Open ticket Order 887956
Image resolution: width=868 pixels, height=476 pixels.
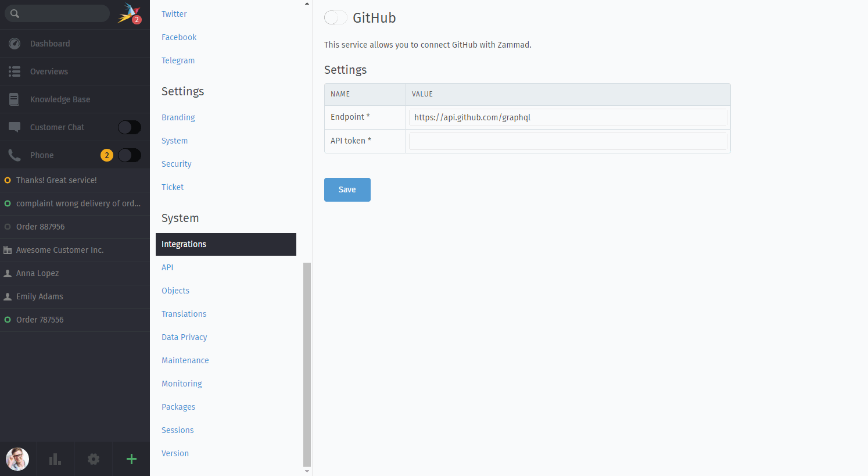(75, 227)
